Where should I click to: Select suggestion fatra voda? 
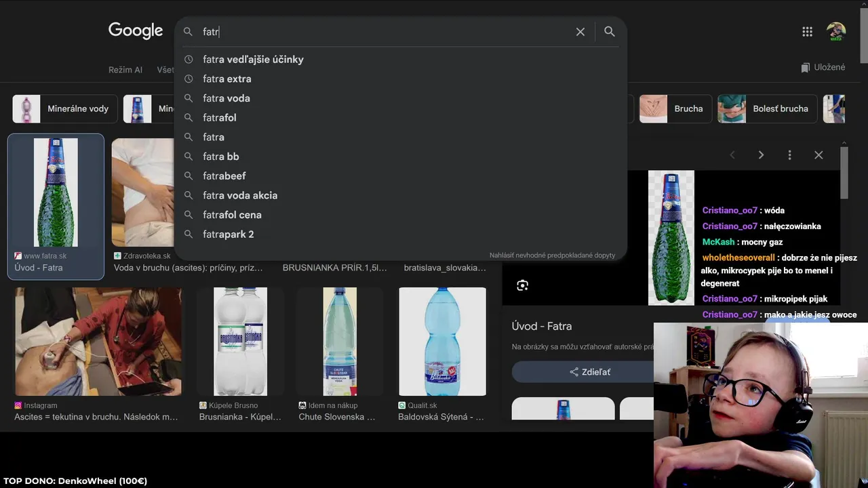tap(400, 98)
